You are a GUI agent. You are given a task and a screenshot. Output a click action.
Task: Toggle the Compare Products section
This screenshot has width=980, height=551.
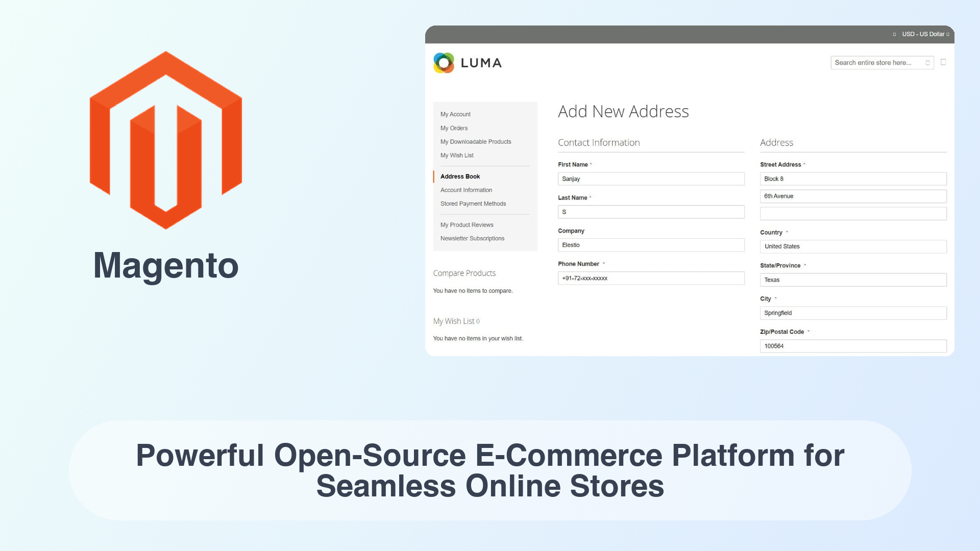[x=464, y=272]
